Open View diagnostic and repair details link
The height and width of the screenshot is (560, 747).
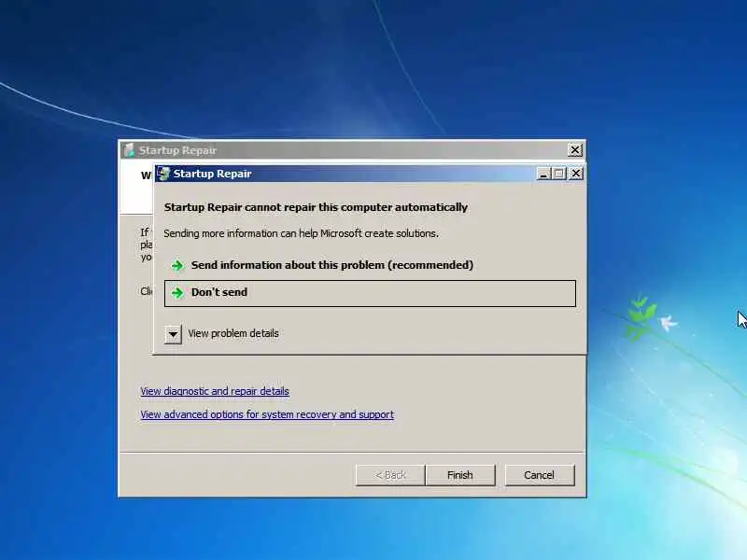pyautogui.click(x=215, y=391)
